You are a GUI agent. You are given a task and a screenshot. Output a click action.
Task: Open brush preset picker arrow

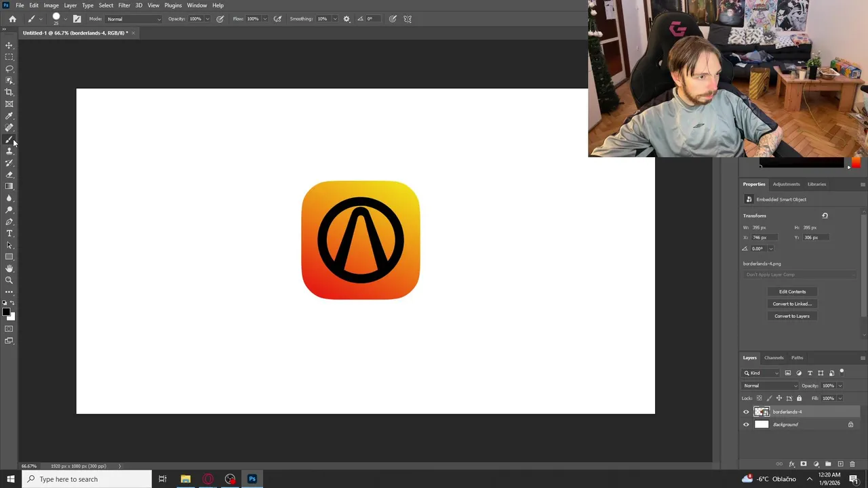tap(65, 19)
